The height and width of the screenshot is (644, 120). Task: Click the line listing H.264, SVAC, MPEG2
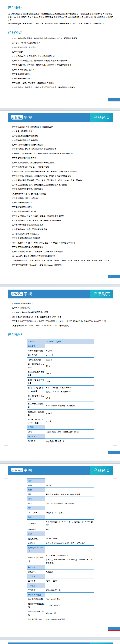click(41, 326)
